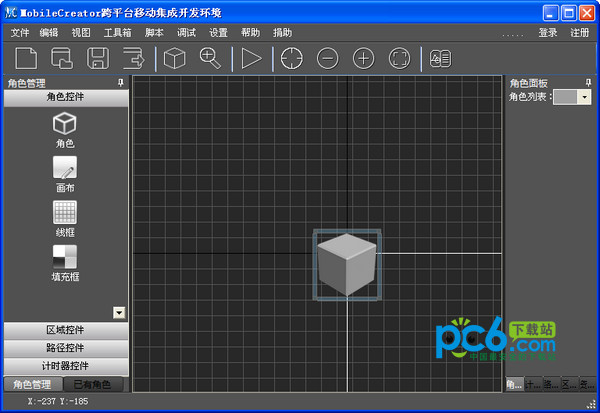Select the 区... tab in right panel

pyautogui.click(x=569, y=384)
